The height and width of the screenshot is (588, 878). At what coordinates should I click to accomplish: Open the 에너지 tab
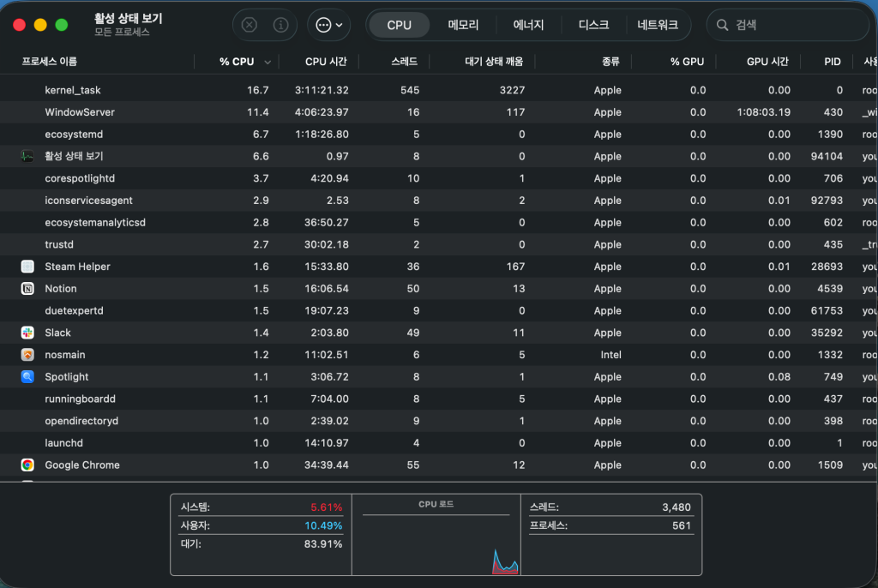pos(528,25)
